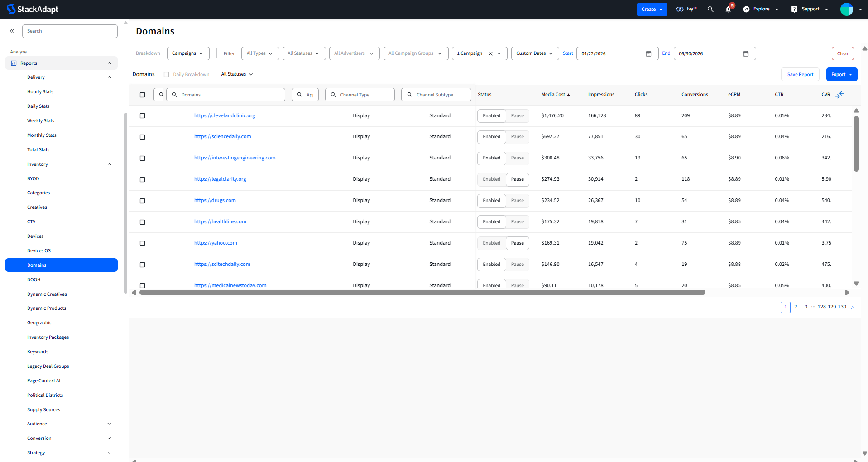Open the Keywords report
This screenshot has height=462, width=868.
[x=38, y=352]
